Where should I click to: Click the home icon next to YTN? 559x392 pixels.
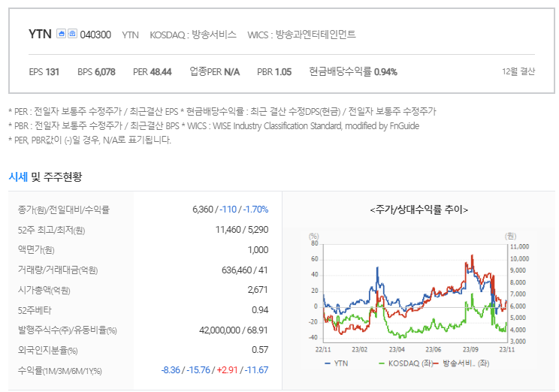(61, 34)
